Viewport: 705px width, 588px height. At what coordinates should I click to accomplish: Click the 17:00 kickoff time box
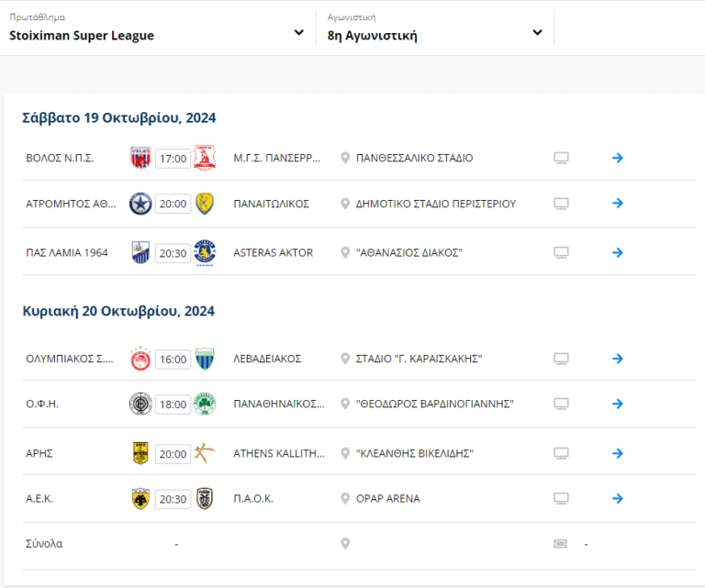(x=173, y=159)
